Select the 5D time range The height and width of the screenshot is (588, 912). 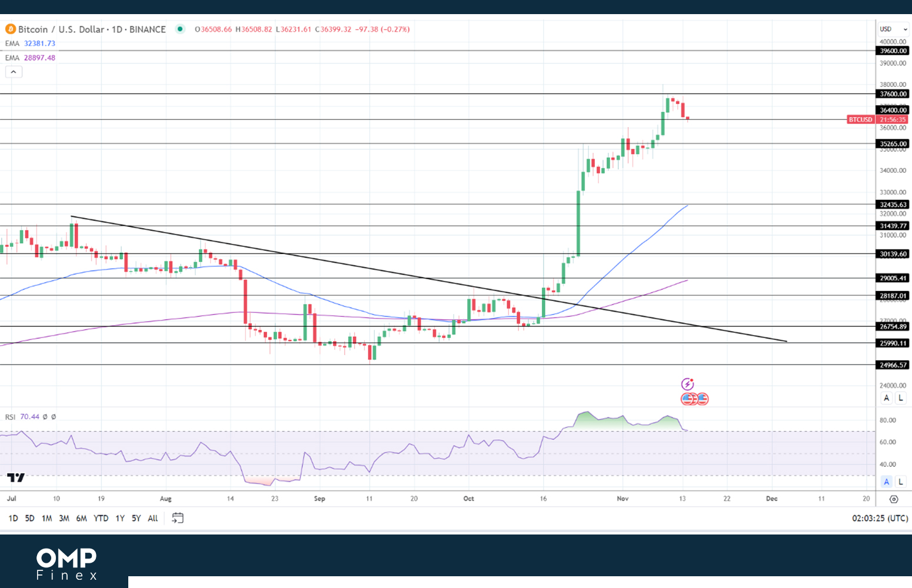pos(29,518)
